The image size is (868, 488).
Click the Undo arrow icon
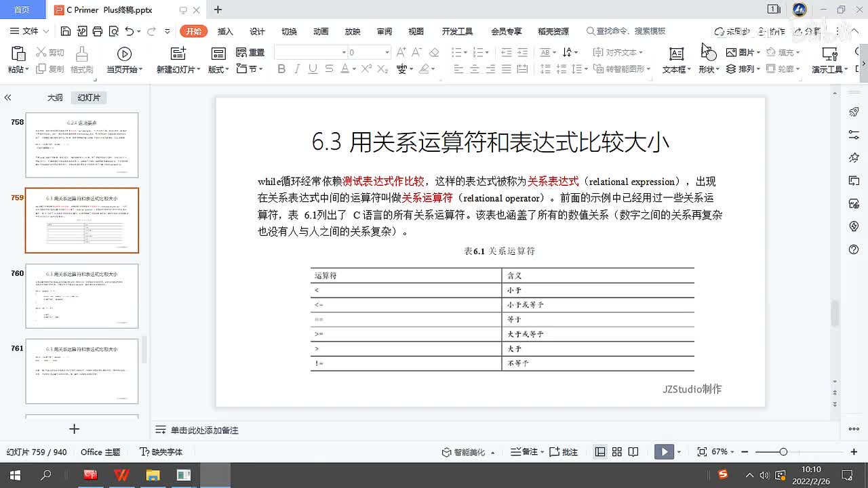pos(129,31)
